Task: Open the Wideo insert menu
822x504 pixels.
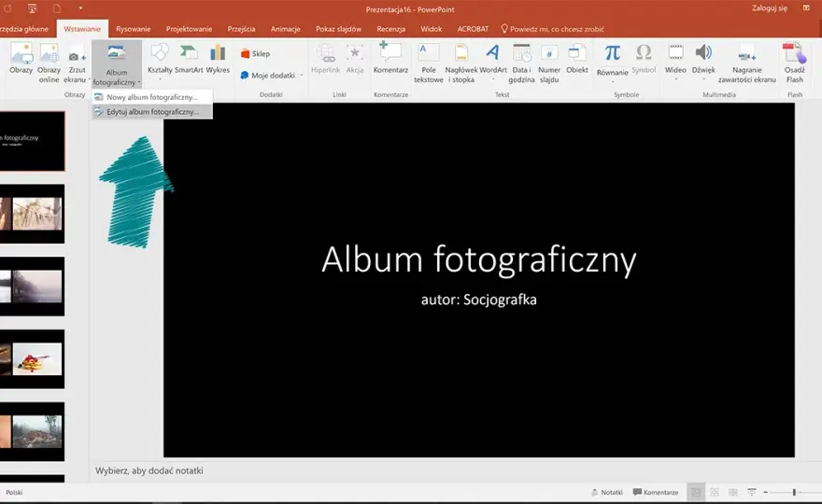Action: click(675, 62)
